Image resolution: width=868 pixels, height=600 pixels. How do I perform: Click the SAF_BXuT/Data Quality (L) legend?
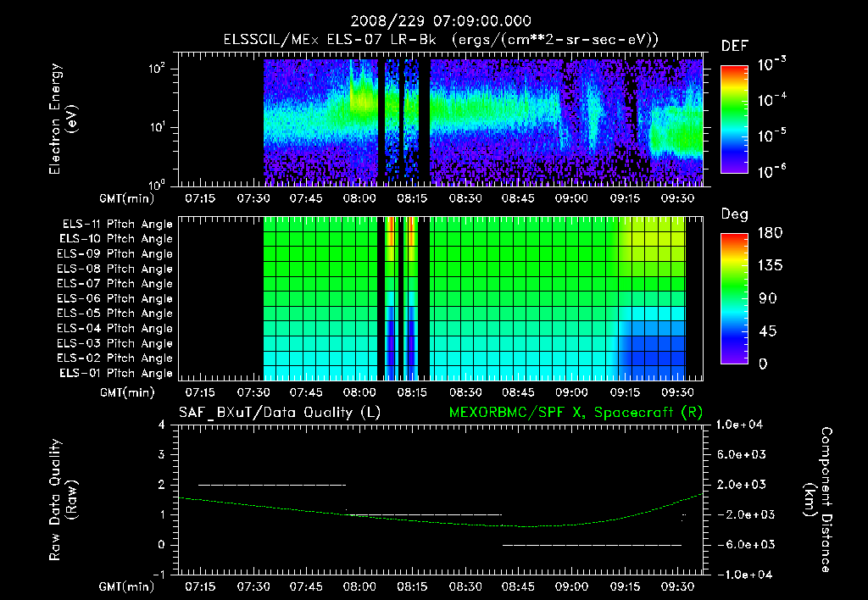pos(280,413)
